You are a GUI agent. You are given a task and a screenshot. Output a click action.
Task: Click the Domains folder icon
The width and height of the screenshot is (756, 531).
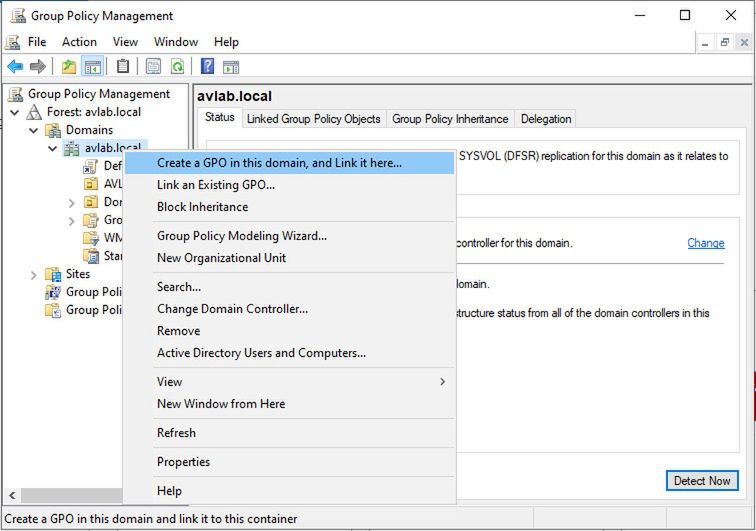pyautogui.click(x=53, y=130)
